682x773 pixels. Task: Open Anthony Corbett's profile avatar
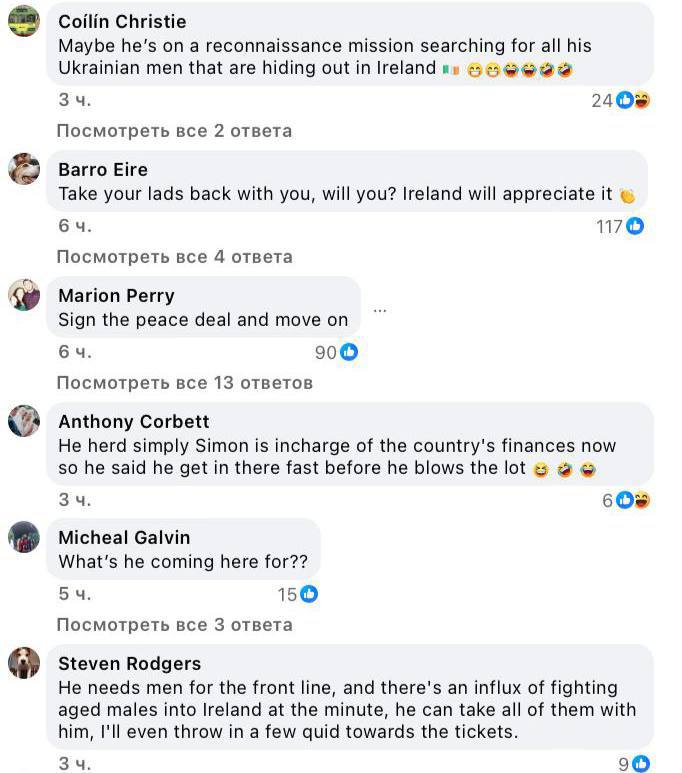click(x=24, y=421)
